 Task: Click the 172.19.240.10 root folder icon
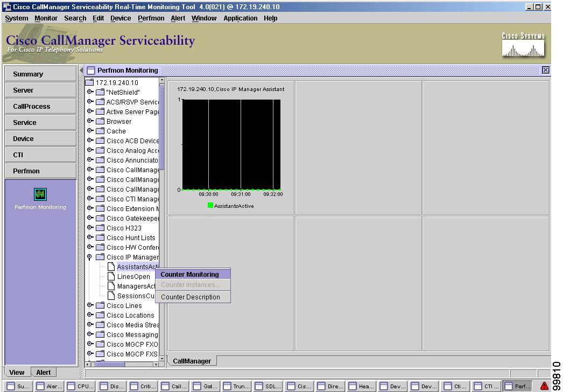pyautogui.click(x=89, y=82)
